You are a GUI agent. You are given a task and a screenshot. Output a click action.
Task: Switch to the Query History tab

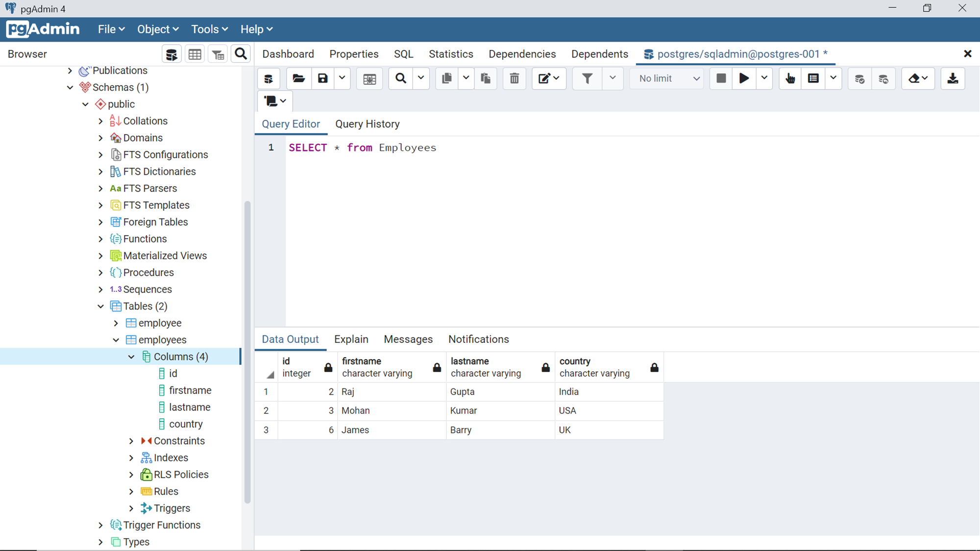coord(367,124)
